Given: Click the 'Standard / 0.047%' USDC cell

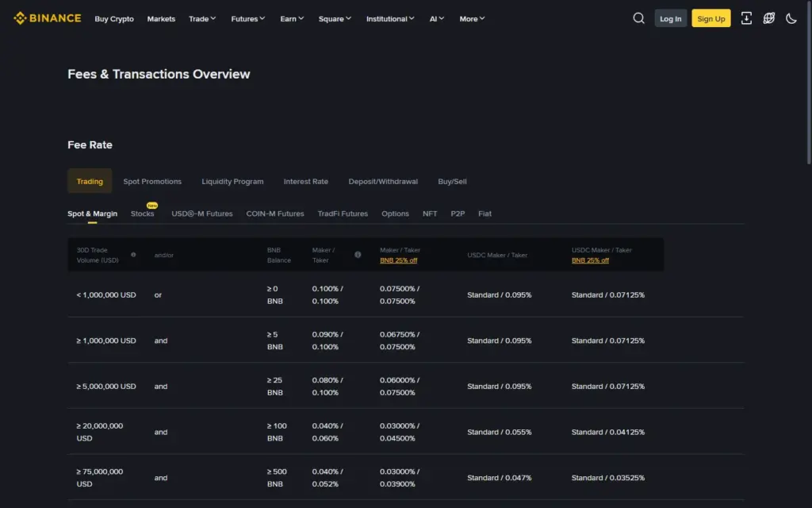Looking at the screenshot, I should 500,477.
